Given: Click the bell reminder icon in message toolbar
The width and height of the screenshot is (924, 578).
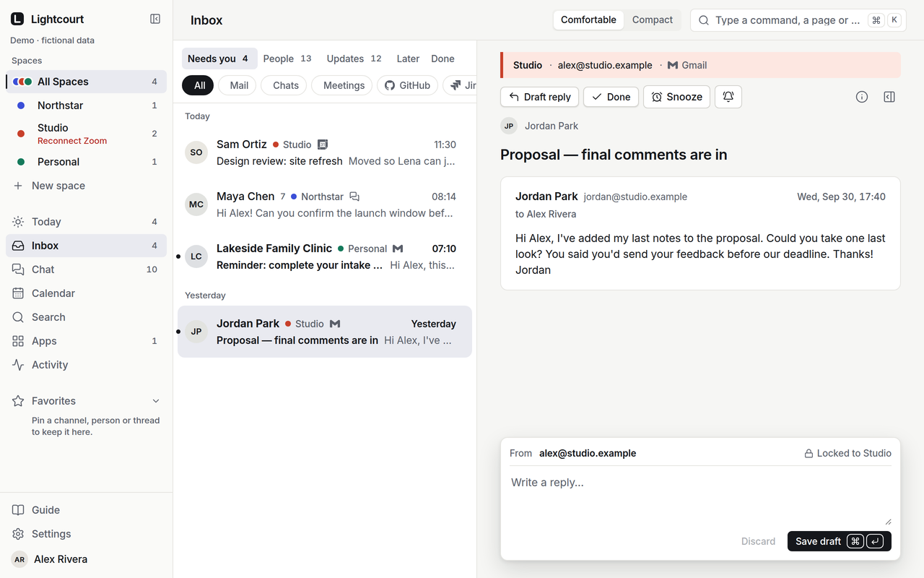Looking at the screenshot, I should click(728, 97).
